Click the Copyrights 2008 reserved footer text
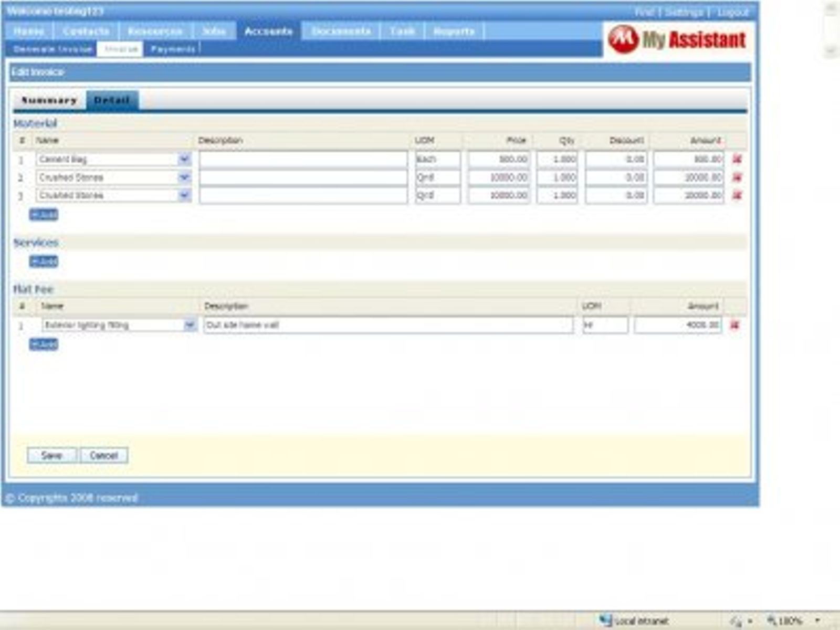The width and height of the screenshot is (840, 630). (x=72, y=498)
